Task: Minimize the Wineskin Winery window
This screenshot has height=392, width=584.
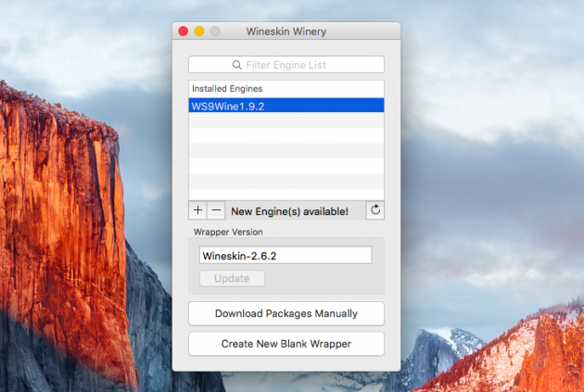Action: [x=199, y=32]
